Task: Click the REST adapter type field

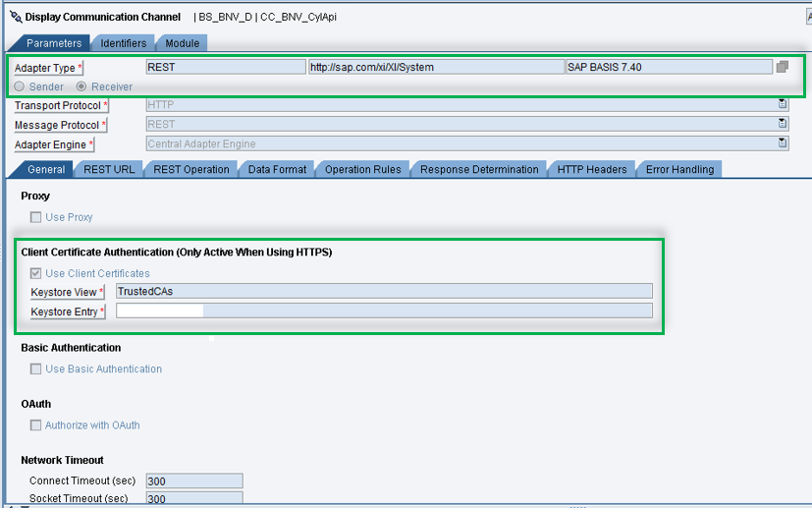Action: [x=226, y=67]
